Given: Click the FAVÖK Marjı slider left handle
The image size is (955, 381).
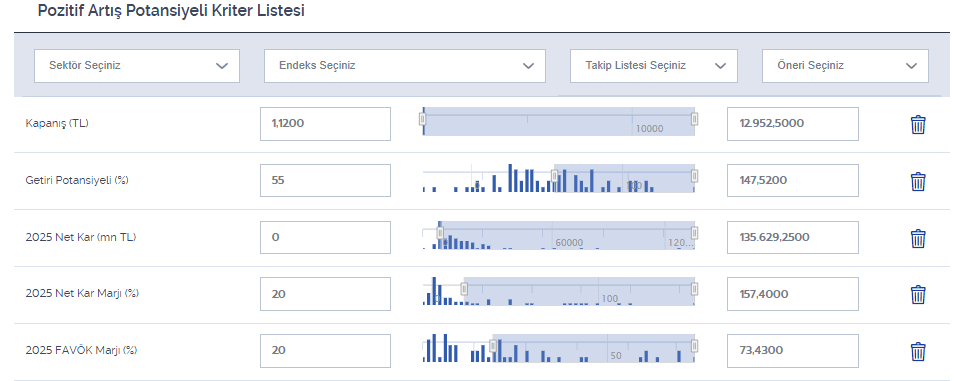Looking at the screenshot, I should tap(493, 346).
